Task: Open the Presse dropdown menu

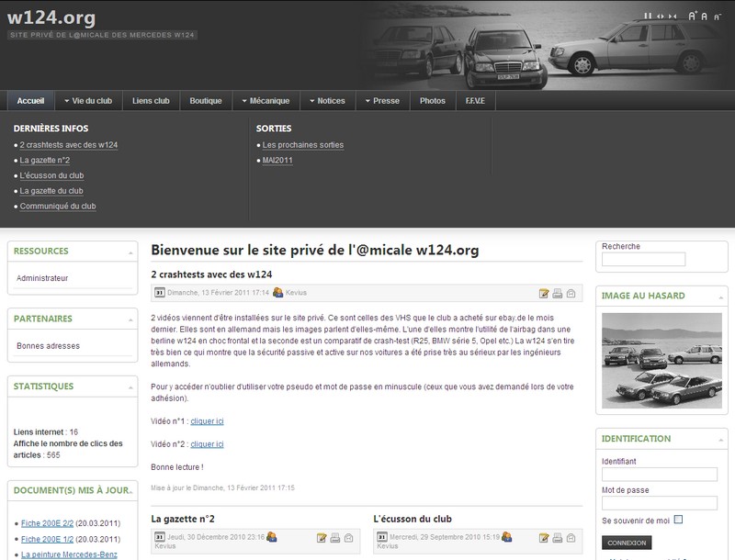Action: click(382, 101)
